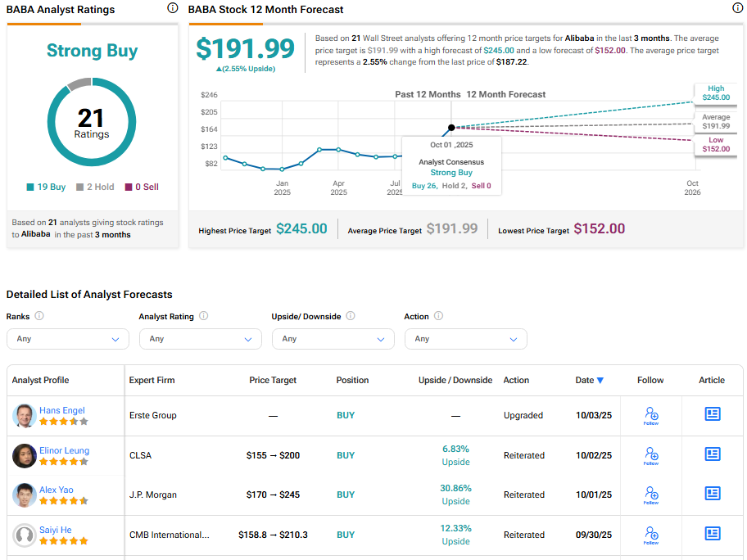
Task: Click the info icon beside BABA Analyst Ratings
Action: tap(172, 8)
